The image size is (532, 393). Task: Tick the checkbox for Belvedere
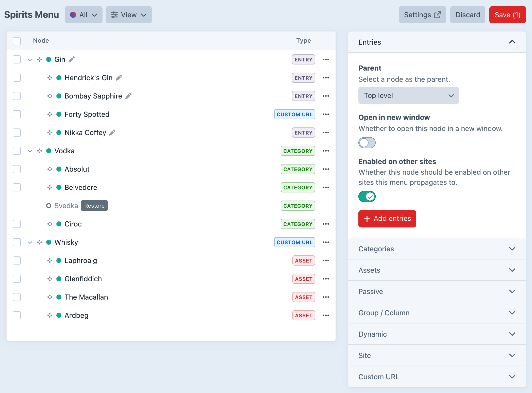pyautogui.click(x=17, y=187)
